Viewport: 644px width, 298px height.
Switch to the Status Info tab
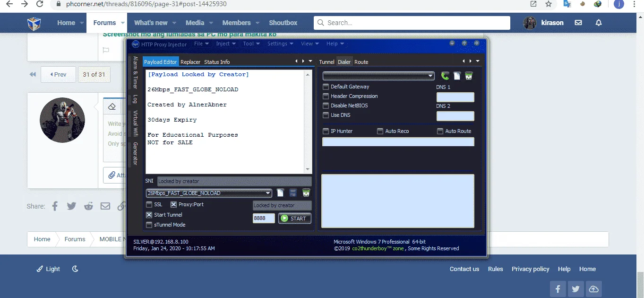click(x=217, y=62)
